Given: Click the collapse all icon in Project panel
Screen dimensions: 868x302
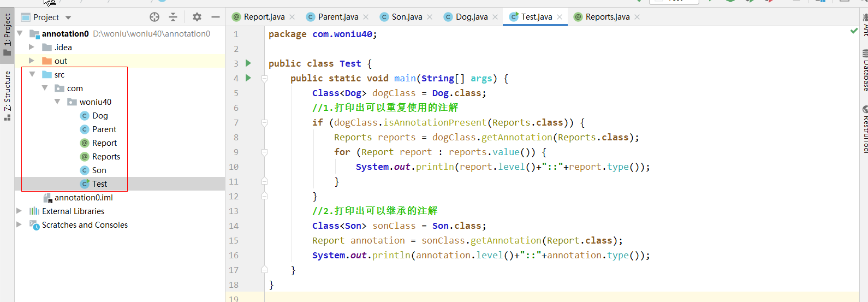Looking at the screenshot, I should [x=173, y=17].
